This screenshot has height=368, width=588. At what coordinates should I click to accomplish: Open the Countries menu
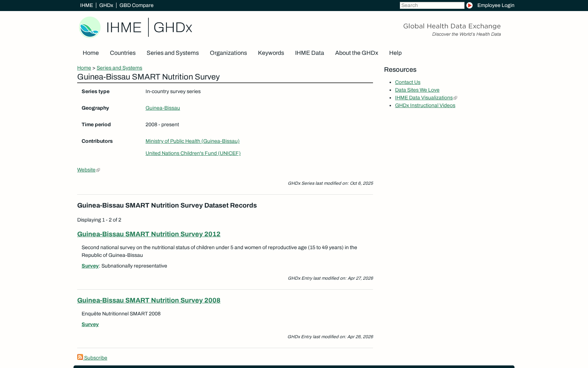[123, 53]
